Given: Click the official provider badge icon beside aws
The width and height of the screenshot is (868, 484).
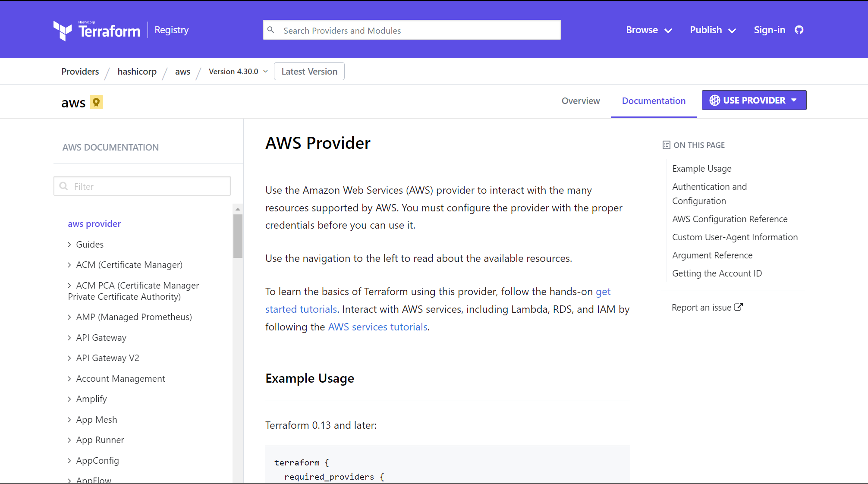Looking at the screenshot, I should coord(96,102).
